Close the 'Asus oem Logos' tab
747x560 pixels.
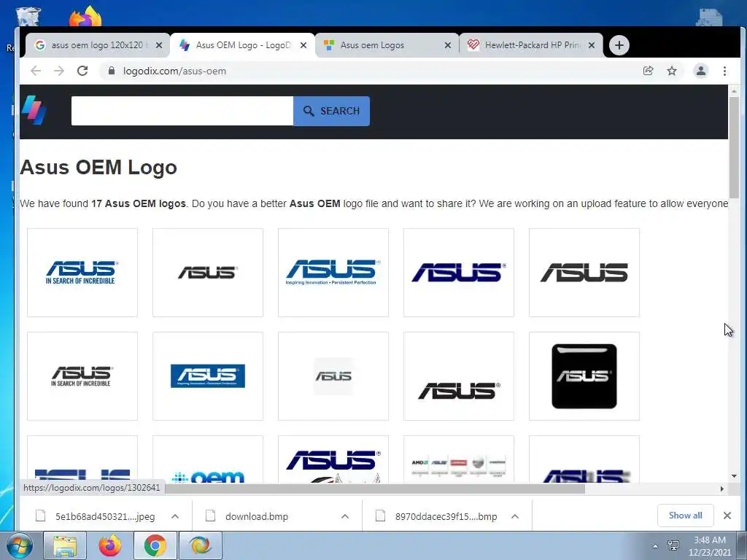[448, 45]
